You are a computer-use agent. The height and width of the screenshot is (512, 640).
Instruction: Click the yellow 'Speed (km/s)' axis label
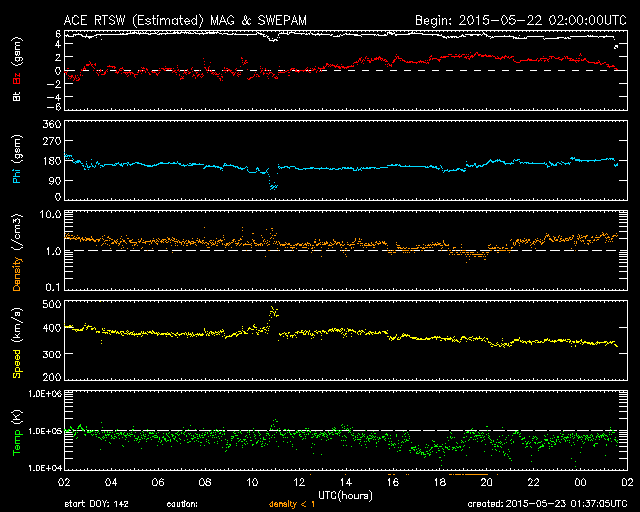(17, 343)
